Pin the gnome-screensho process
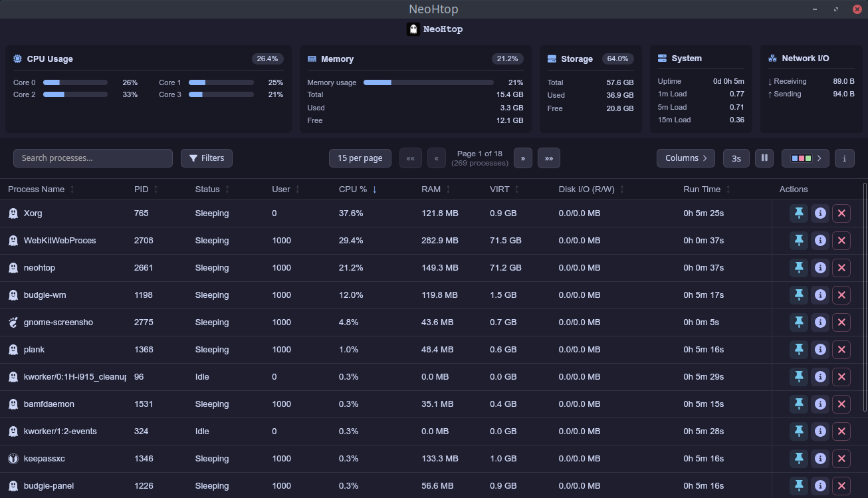Image resolution: width=868 pixels, height=498 pixels. coord(799,322)
